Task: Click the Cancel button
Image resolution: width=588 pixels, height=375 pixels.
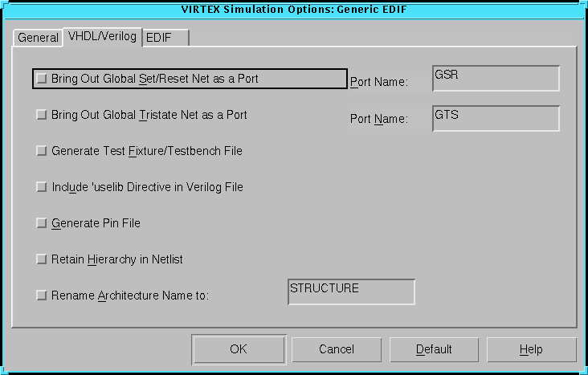Action: tap(337, 349)
